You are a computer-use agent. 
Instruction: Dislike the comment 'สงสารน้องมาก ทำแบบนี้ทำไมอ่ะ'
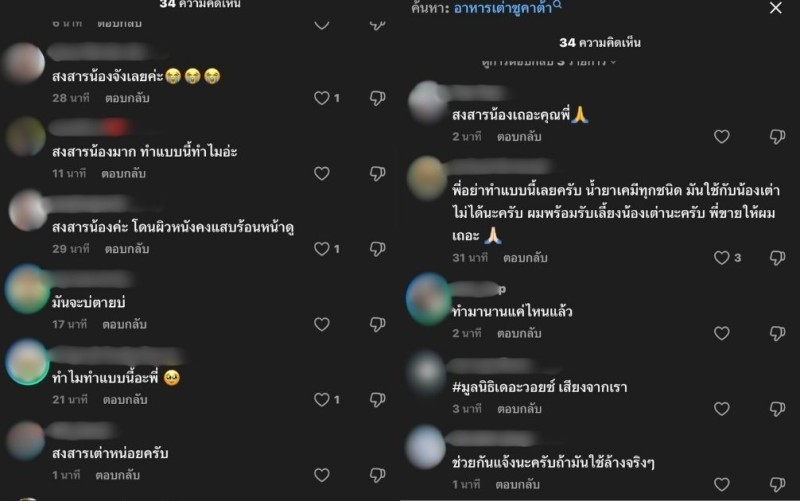378,173
